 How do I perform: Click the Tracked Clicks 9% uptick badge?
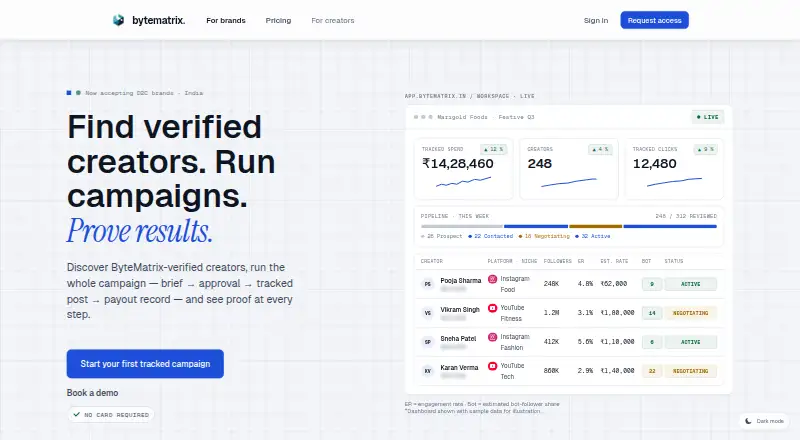click(x=705, y=149)
